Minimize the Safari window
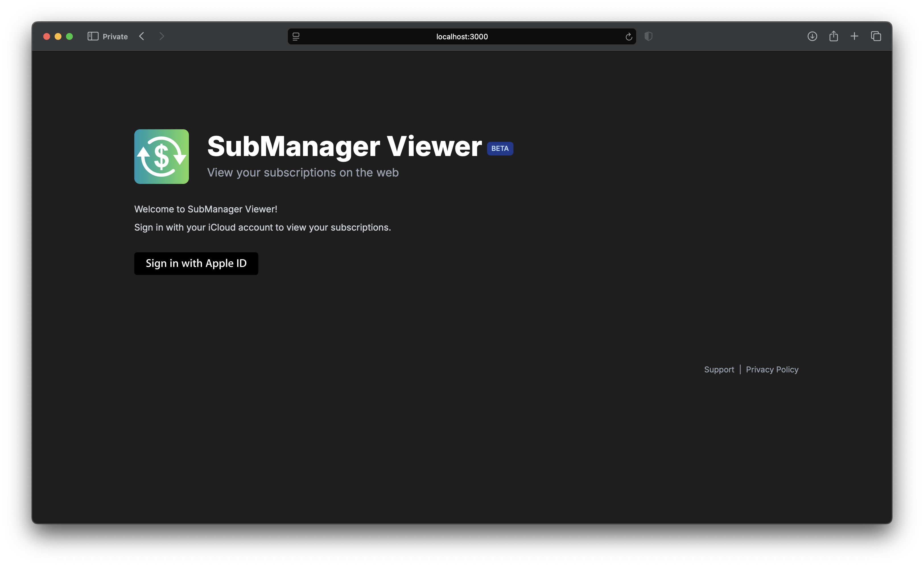Screen dimensions: 924x566 coord(58,36)
